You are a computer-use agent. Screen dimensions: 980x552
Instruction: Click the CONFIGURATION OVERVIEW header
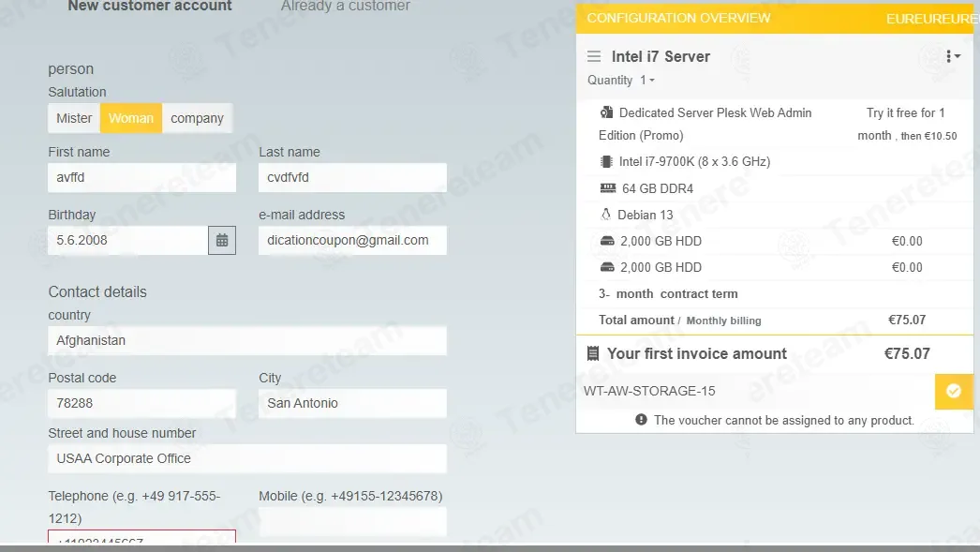point(678,18)
